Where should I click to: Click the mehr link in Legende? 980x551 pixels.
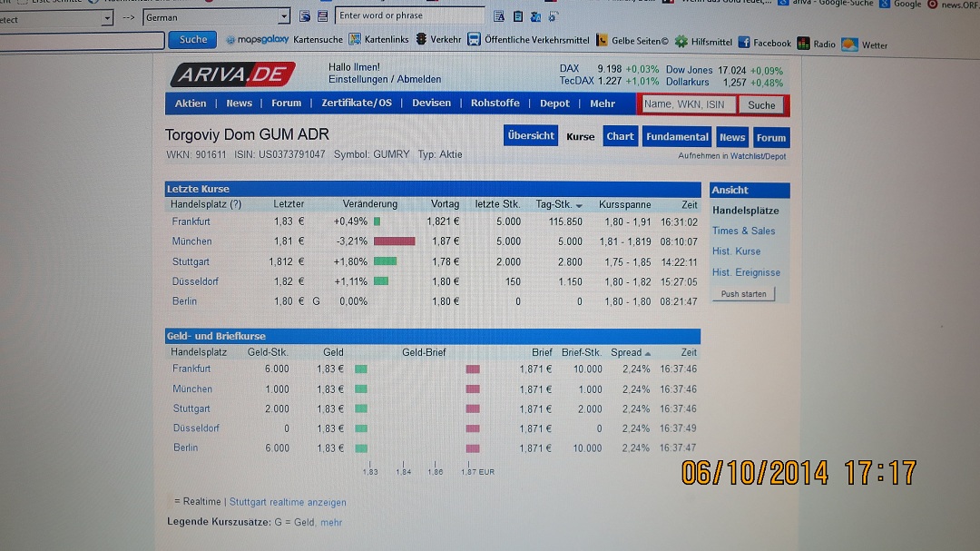coord(331,522)
